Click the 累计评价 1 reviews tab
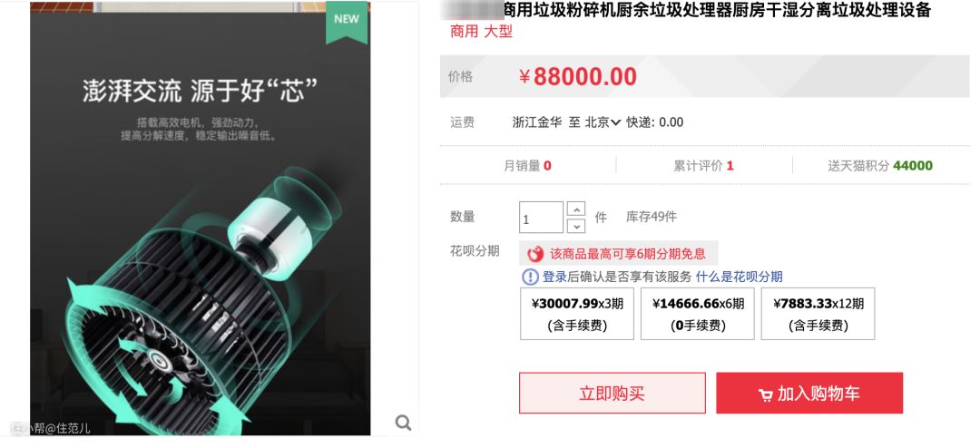980x448 pixels. pos(704,166)
